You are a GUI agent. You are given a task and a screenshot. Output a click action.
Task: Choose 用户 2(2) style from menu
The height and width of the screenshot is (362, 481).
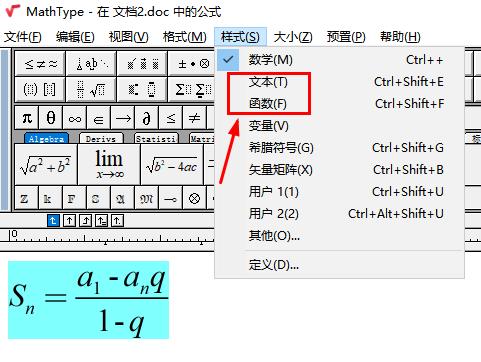340,214
